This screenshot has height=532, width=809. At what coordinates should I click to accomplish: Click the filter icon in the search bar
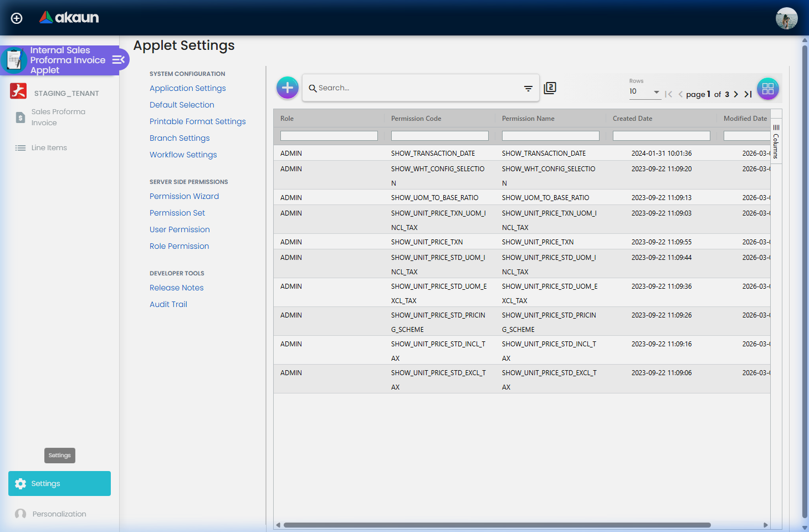pos(528,88)
